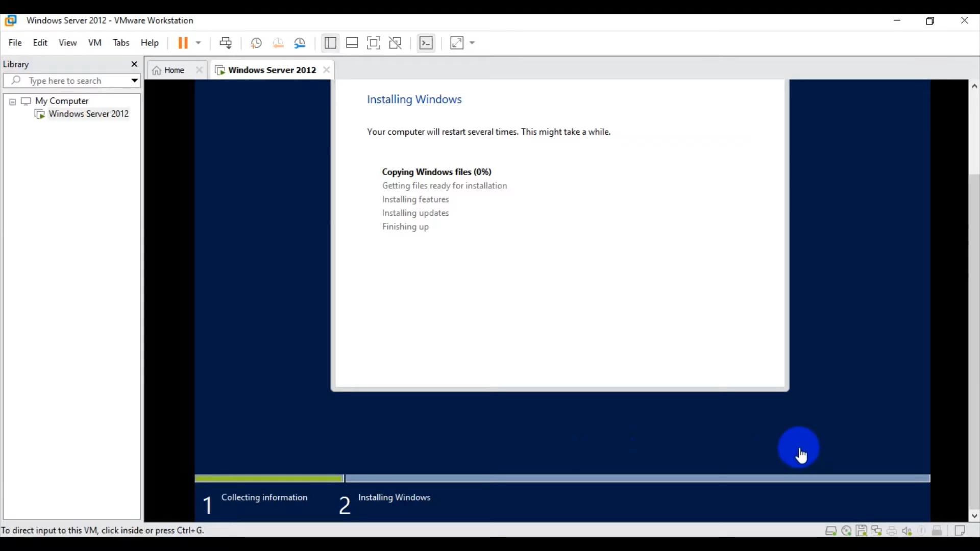Toggle the thumbnail bar icon

click(x=352, y=43)
